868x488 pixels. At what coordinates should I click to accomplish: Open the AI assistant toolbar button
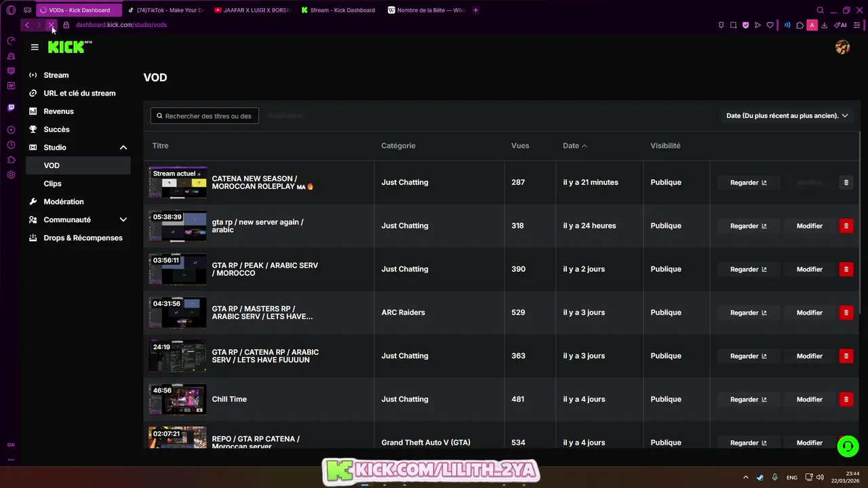coord(840,25)
